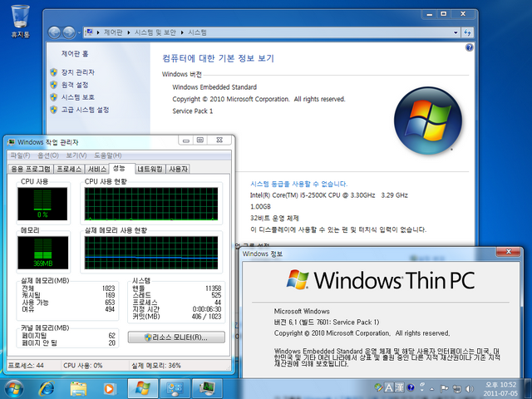Open the 도움말(H) menu in Task Manager
The width and height of the screenshot is (532, 399).
click(x=108, y=155)
